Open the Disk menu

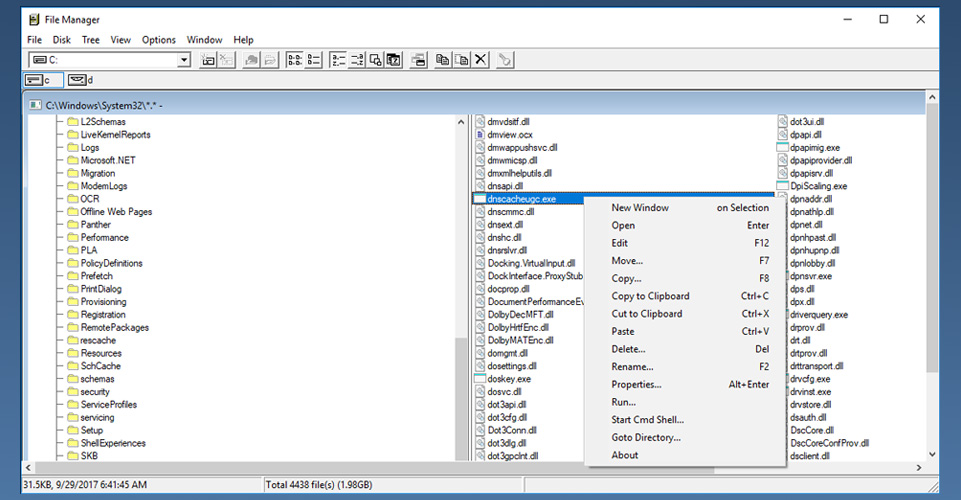click(x=61, y=40)
